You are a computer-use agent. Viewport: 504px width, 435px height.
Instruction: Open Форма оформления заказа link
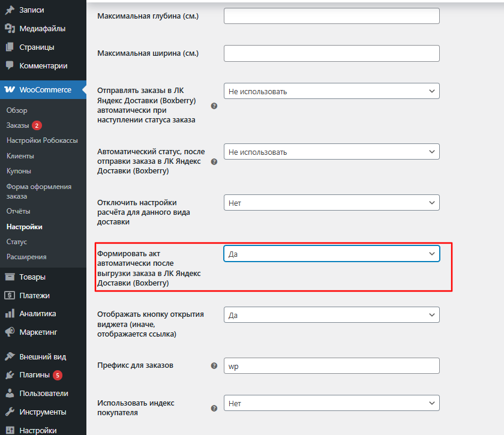tap(39, 191)
